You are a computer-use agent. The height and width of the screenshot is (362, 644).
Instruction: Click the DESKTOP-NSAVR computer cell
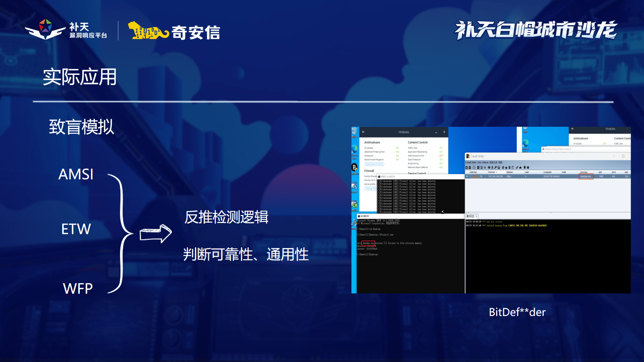click(552, 177)
